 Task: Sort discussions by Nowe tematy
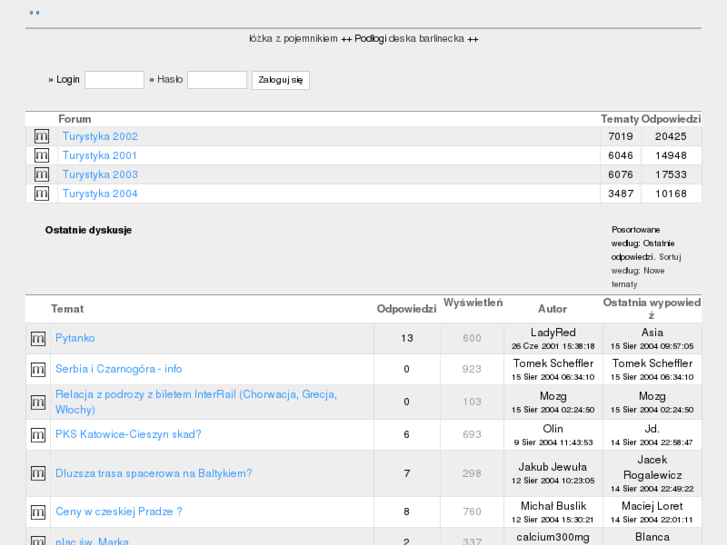click(x=638, y=277)
